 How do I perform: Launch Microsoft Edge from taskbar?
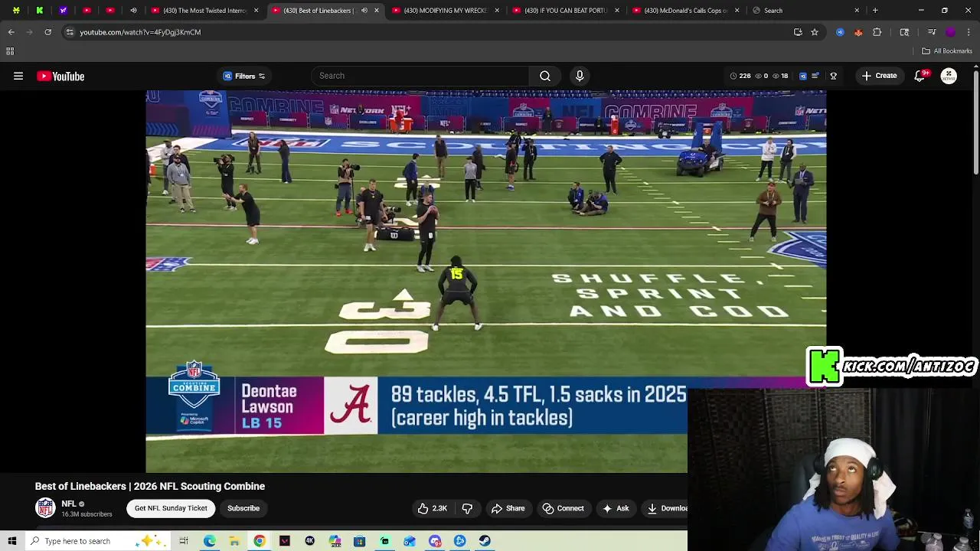pyautogui.click(x=209, y=541)
